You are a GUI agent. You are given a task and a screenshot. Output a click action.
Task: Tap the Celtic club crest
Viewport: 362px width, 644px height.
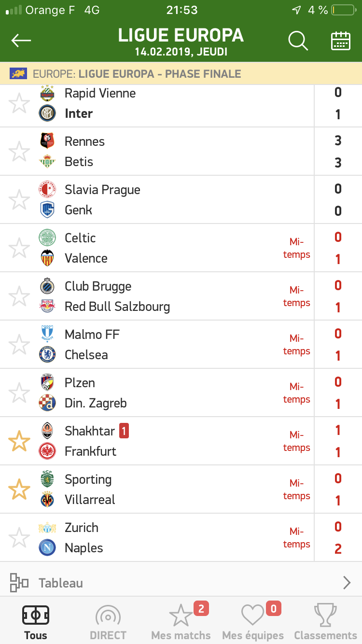(47, 238)
